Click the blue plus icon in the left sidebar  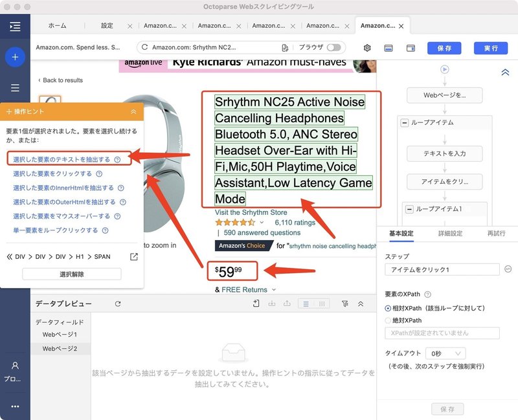tap(15, 57)
